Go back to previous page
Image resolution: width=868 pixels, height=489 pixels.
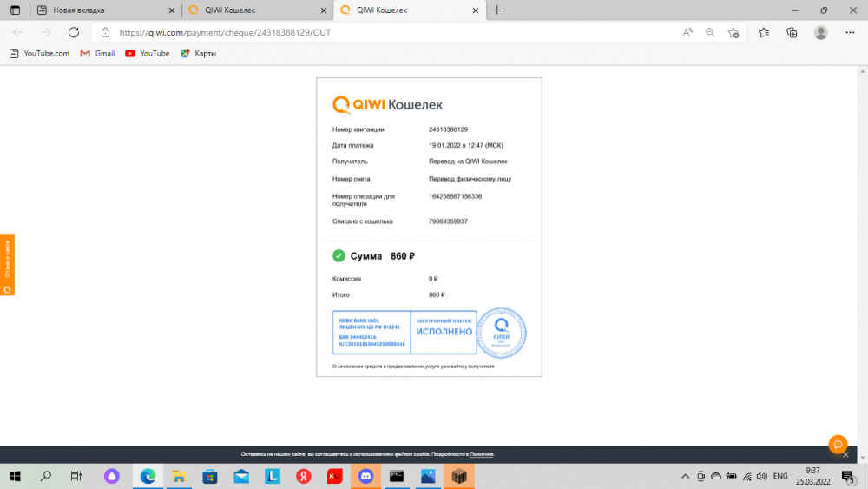(x=17, y=32)
